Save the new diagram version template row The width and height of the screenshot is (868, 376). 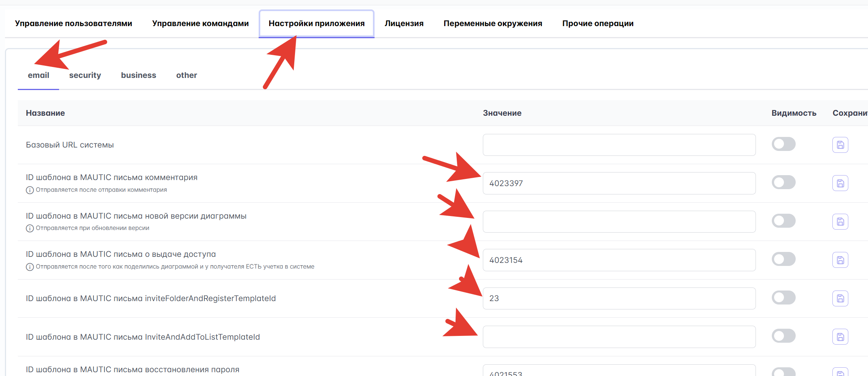pyautogui.click(x=840, y=222)
